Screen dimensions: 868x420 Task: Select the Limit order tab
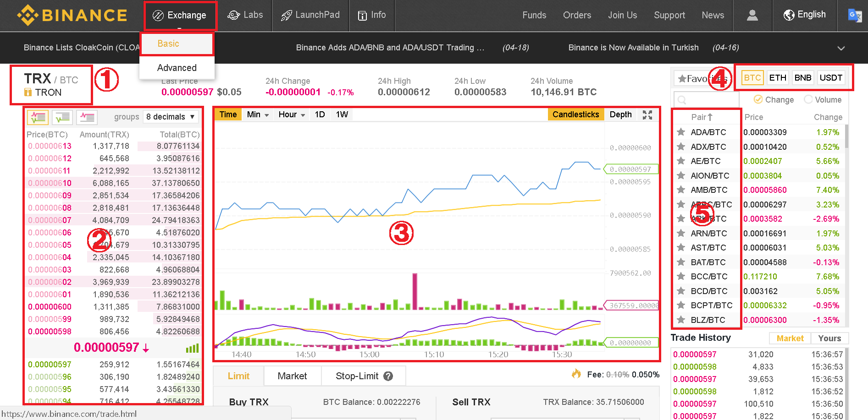[x=238, y=376]
